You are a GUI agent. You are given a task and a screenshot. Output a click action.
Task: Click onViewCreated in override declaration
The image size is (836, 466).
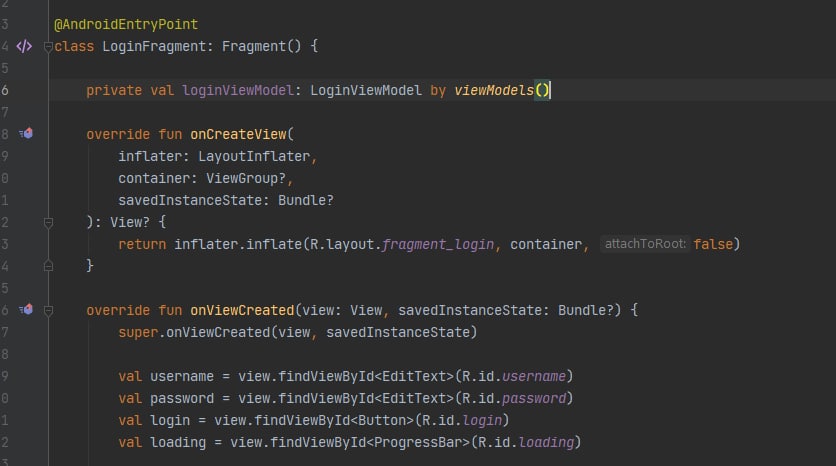coord(242,310)
